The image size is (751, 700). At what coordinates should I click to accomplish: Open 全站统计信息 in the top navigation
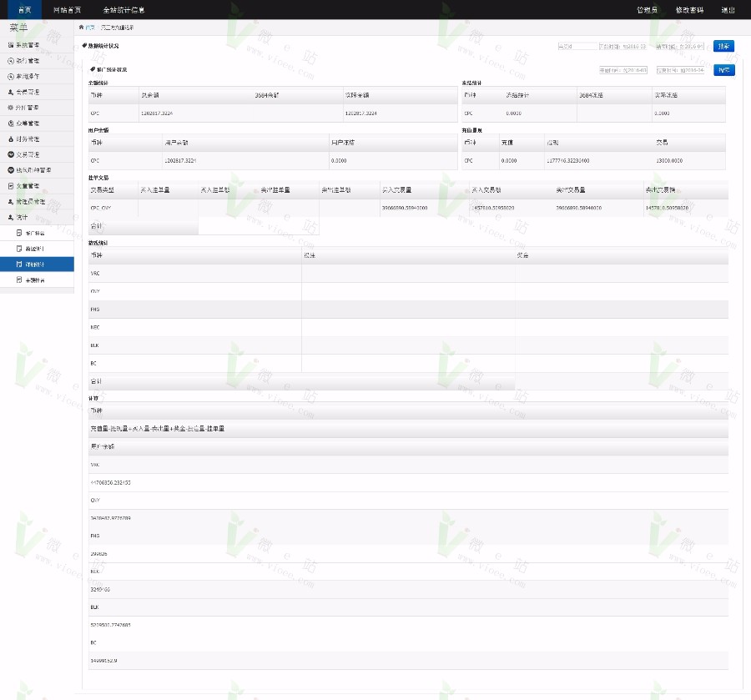(123, 10)
